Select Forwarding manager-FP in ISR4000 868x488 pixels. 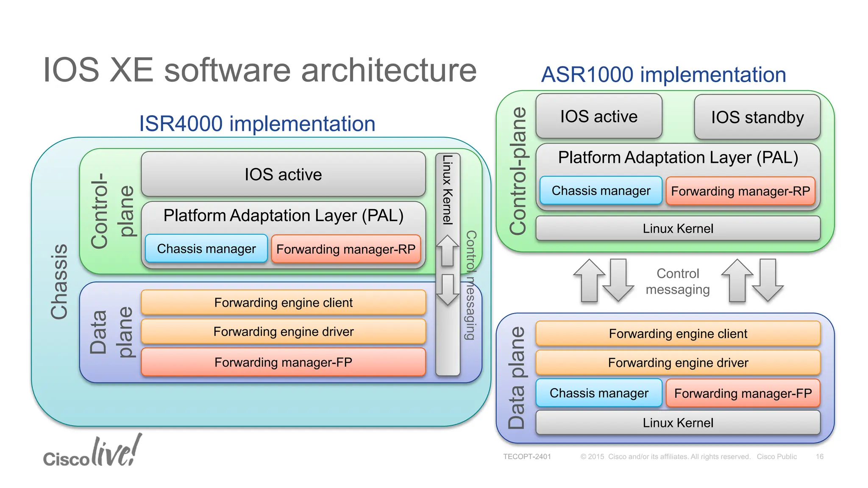[x=283, y=362]
